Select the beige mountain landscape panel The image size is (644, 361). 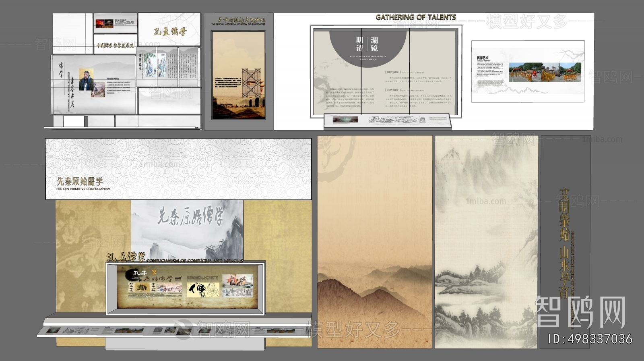374,242
